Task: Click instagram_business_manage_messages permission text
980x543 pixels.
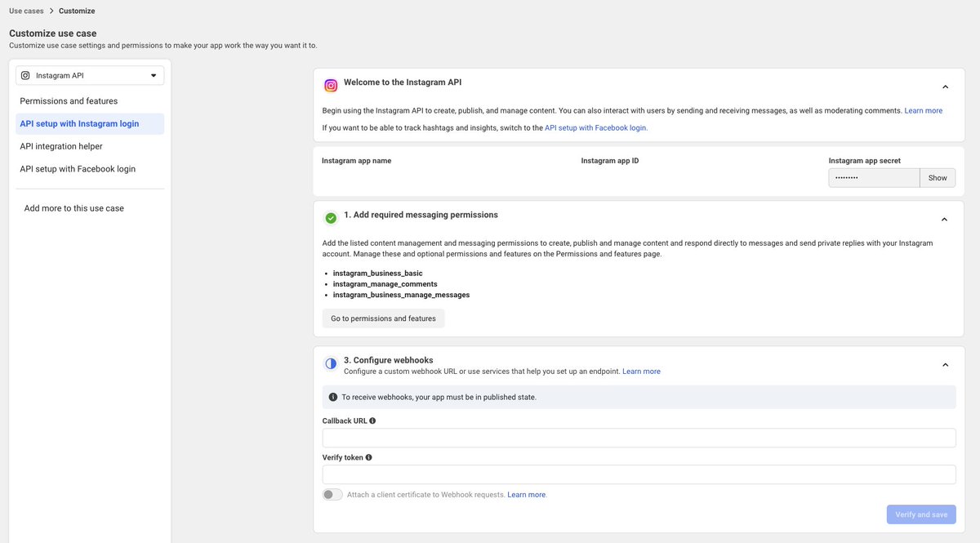Action: pyautogui.click(x=401, y=295)
